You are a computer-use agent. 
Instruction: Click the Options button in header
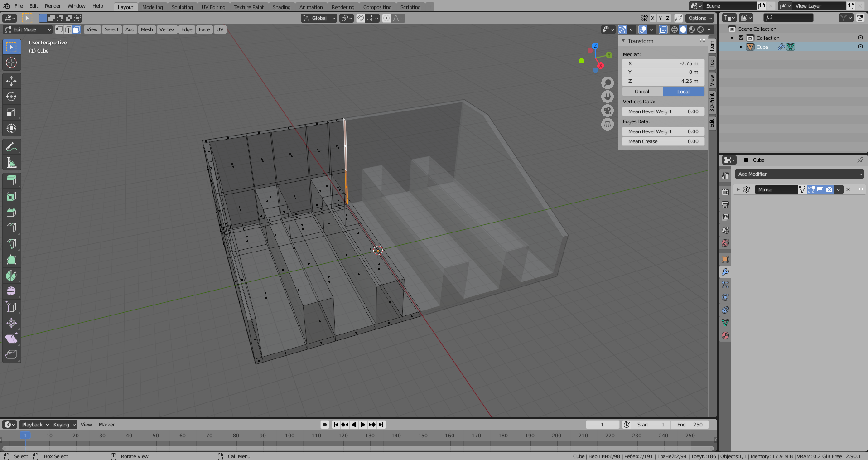coord(699,18)
